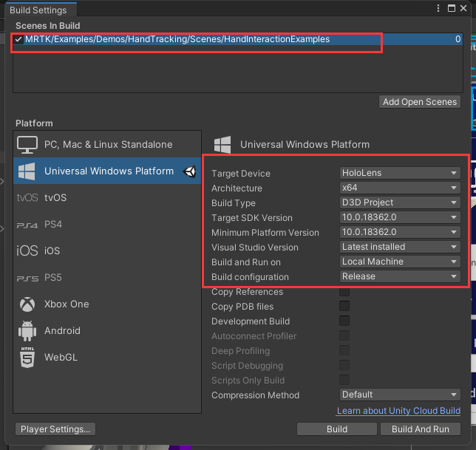Viewport: 476px width, 450px height.
Task: Select Universal Windows Platform in platform list
Action: click(107, 171)
